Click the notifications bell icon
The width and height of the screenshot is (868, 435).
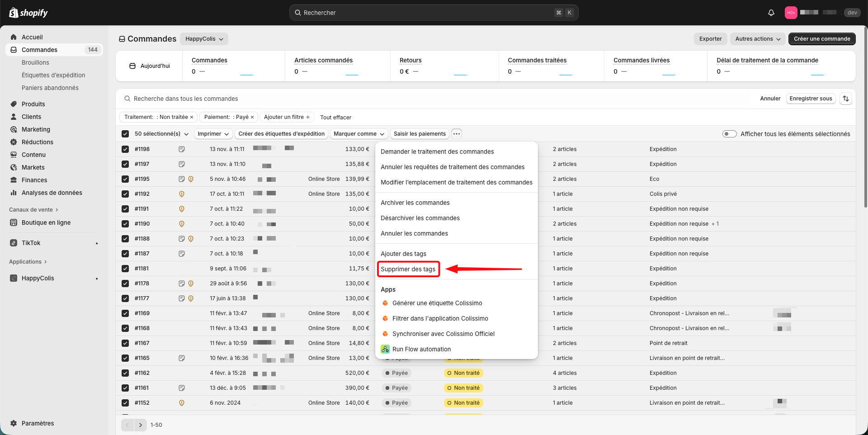coord(771,13)
